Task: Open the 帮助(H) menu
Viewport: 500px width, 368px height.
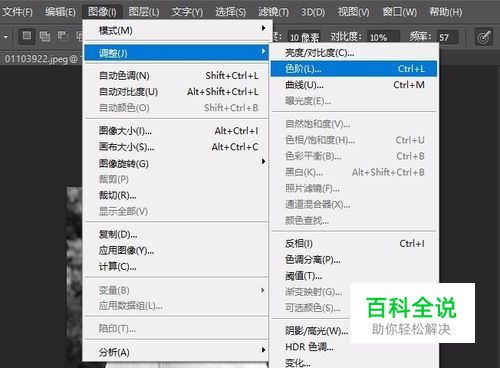Action: tap(446, 12)
